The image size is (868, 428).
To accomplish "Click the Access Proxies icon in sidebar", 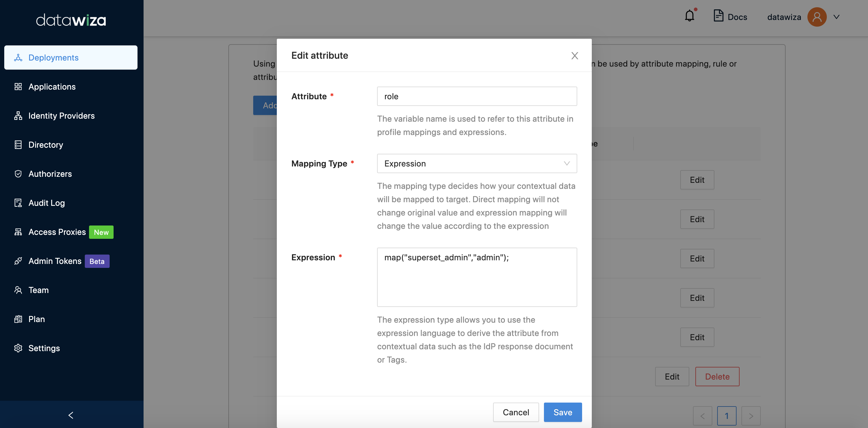I will pos(18,231).
